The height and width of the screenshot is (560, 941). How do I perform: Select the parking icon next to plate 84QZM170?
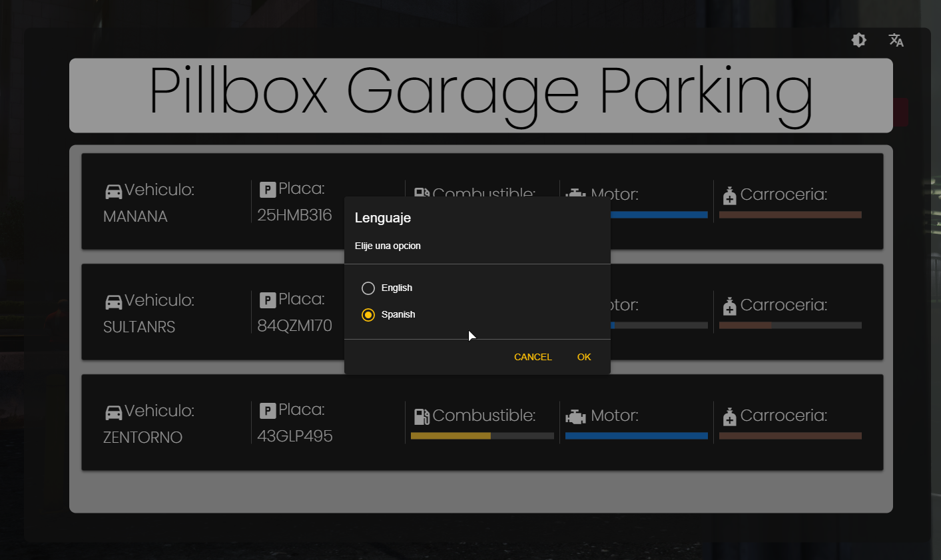(267, 300)
